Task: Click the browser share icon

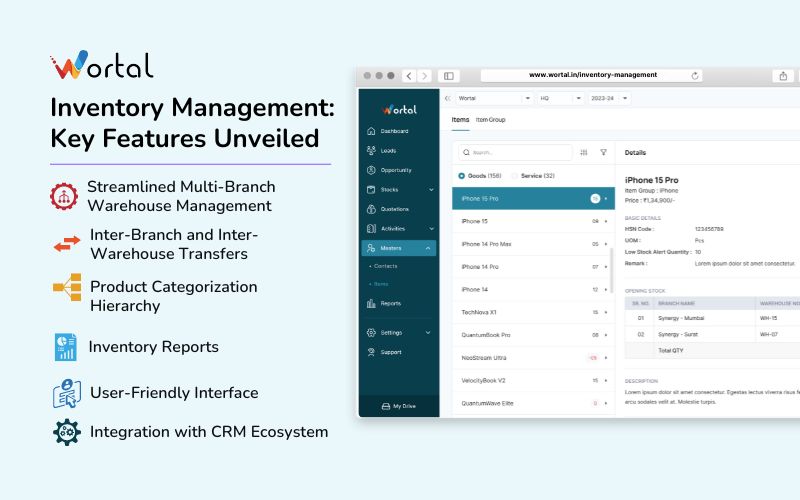Action: click(x=782, y=75)
